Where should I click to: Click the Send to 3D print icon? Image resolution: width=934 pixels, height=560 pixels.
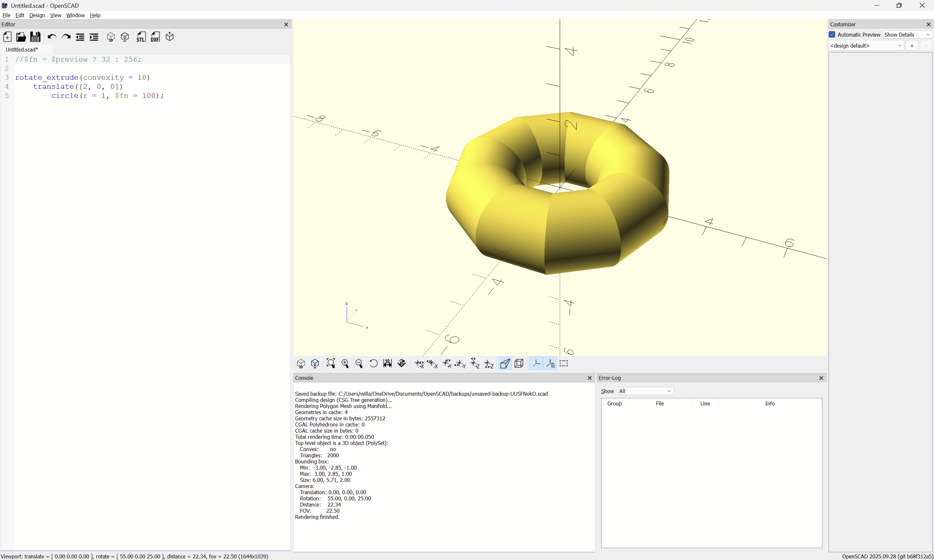(x=170, y=37)
